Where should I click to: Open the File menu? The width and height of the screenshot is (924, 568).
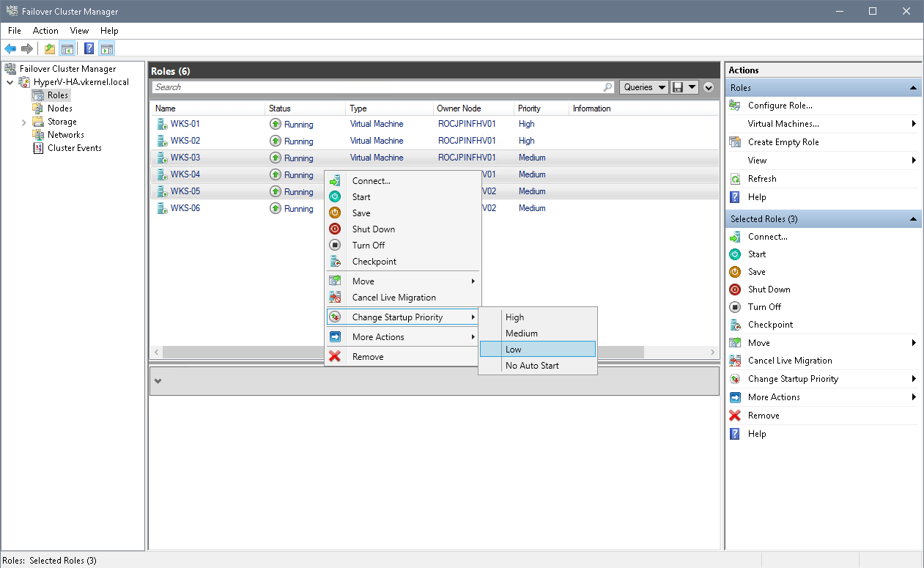pyautogui.click(x=15, y=31)
